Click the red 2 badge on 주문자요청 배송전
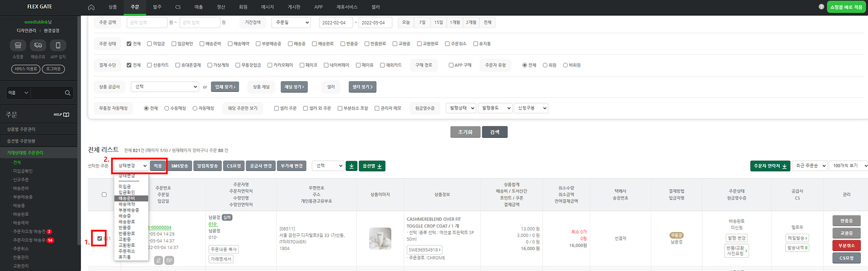 tap(50, 232)
